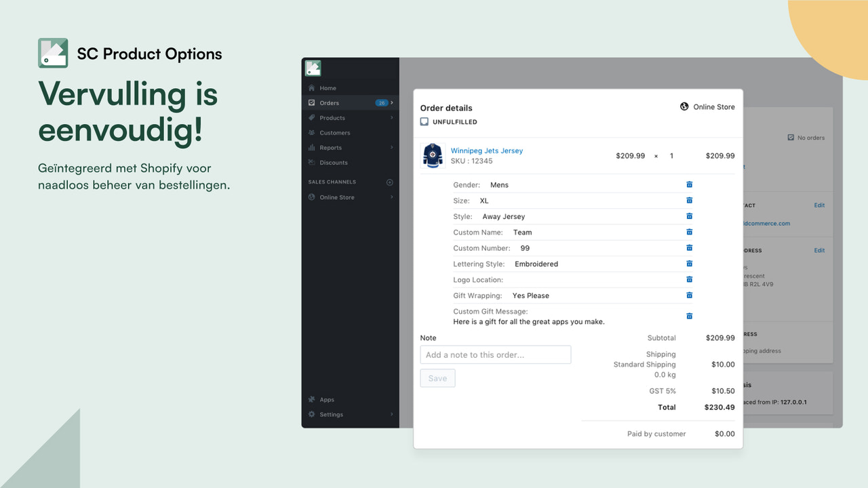Open the Winnipeg Jets Jersey product link
This screenshot has height=488, width=868.
(487, 150)
